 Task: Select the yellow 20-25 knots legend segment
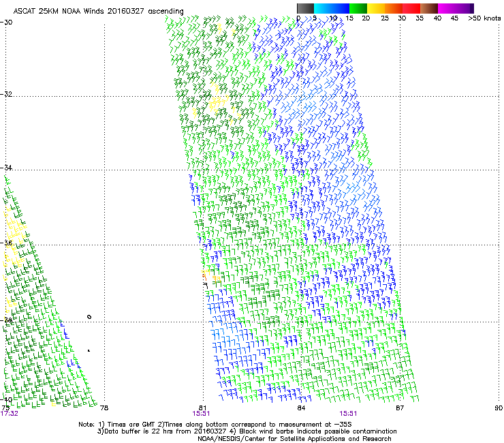click(x=376, y=8)
